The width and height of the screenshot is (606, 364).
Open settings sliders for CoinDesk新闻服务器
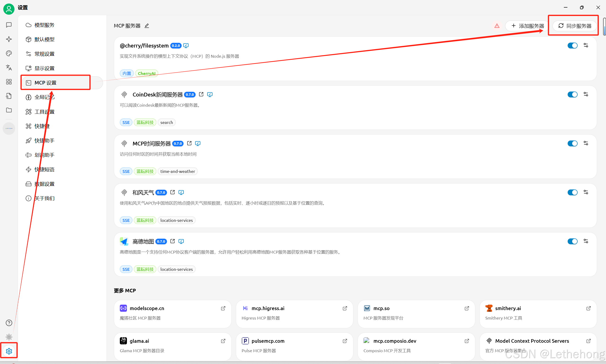(586, 94)
